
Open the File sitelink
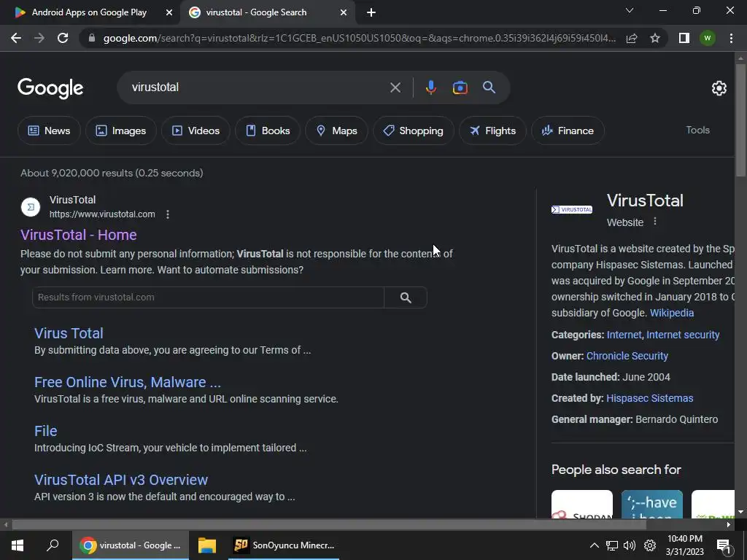pos(46,431)
